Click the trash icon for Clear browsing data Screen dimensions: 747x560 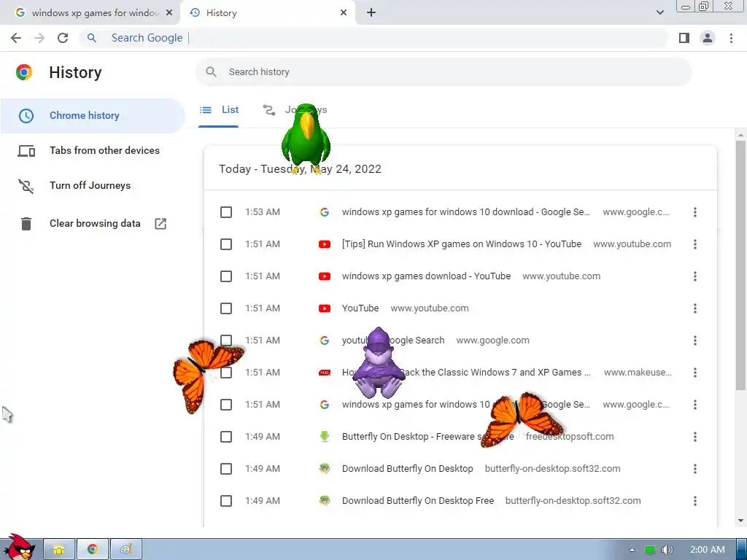pyautogui.click(x=26, y=223)
